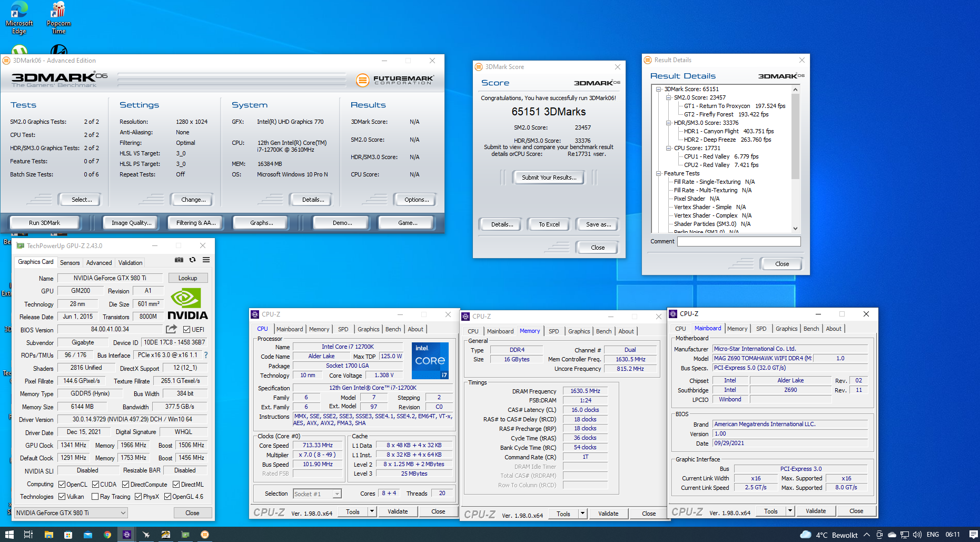Open the Tools dropdown arrow in CPU-Z Memory window
The width and height of the screenshot is (980, 542).
pos(582,514)
